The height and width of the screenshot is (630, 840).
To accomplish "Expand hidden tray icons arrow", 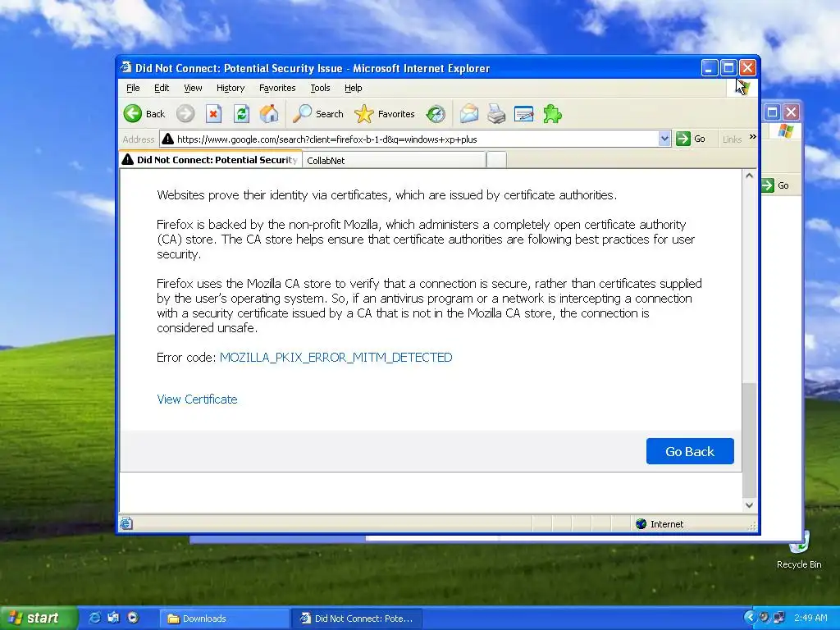I will 750,618.
